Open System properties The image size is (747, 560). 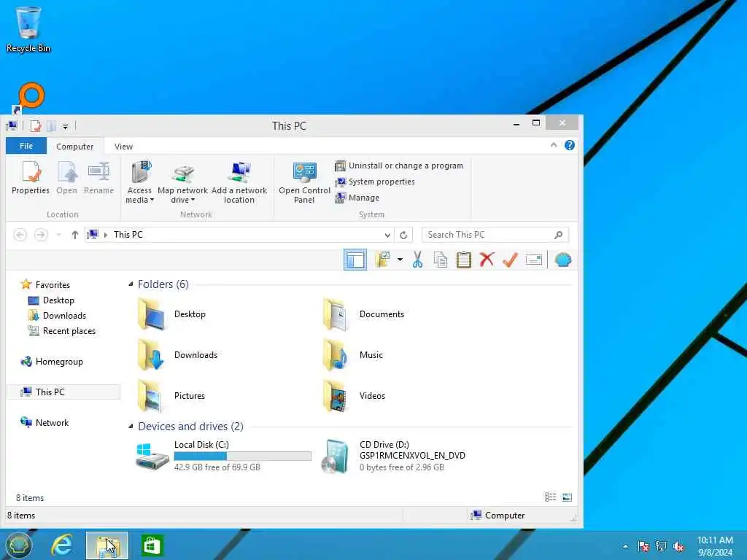[374, 182]
